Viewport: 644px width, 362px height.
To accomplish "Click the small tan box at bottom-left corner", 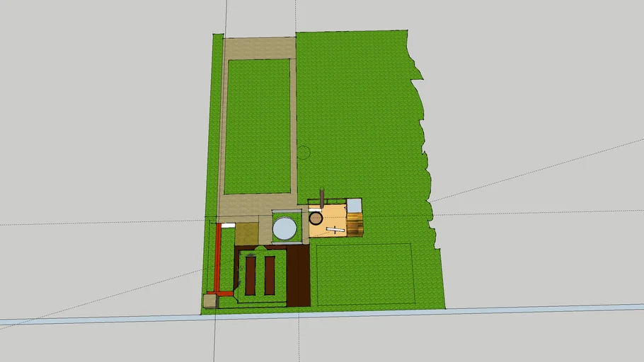I will [209, 301].
